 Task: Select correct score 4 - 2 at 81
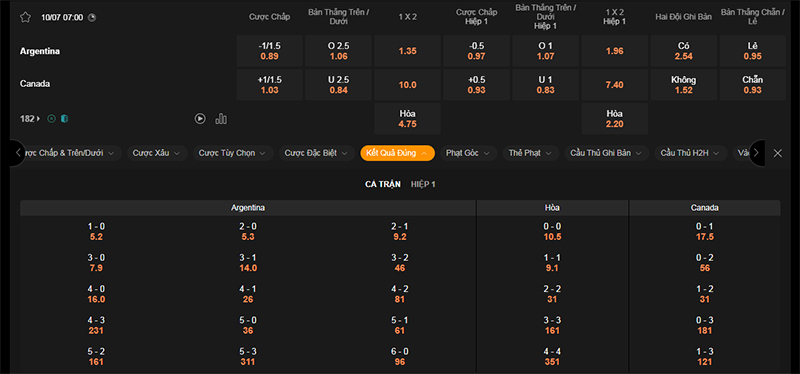[399, 294]
